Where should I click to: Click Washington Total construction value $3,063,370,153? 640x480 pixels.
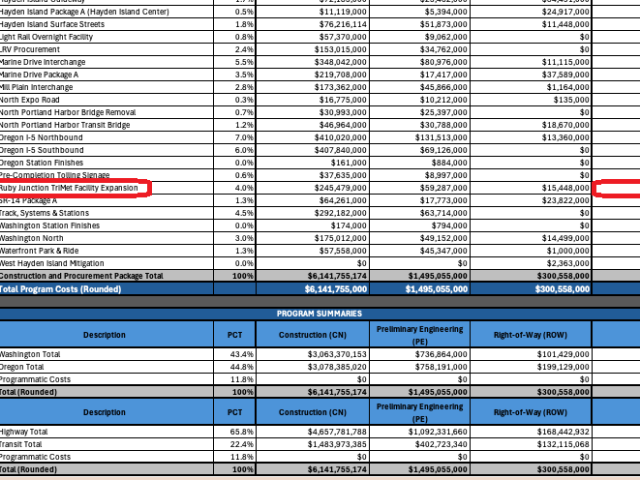pos(337,354)
